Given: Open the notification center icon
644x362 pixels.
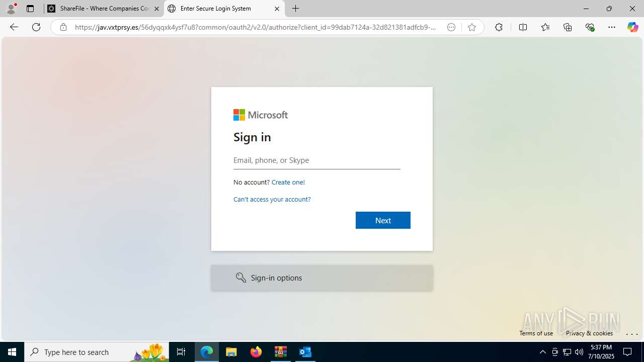Looking at the screenshot, I should [628, 352].
